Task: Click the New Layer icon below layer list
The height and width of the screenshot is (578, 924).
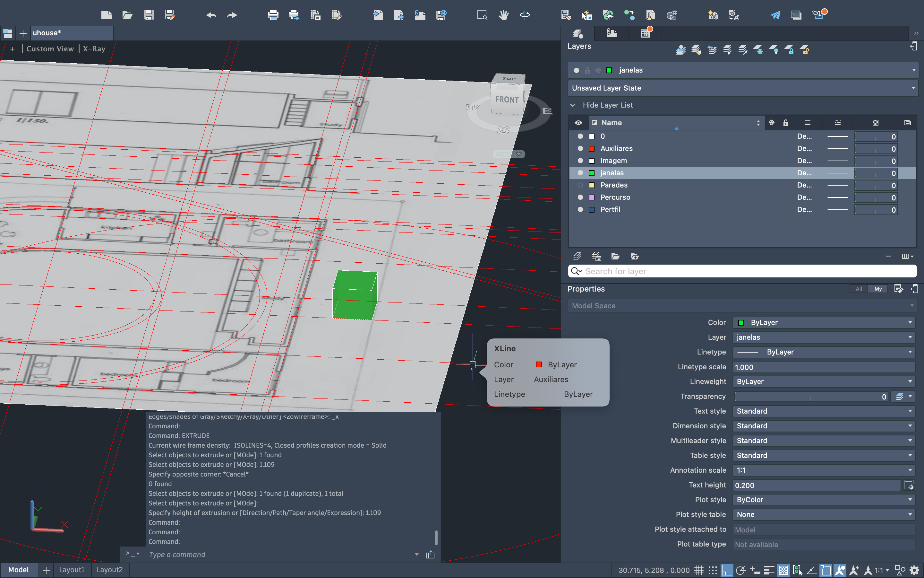Action: point(577,256)
